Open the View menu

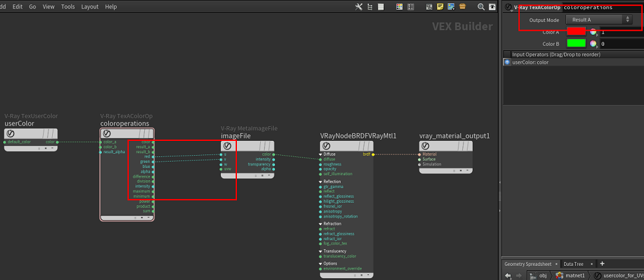coord(48,6)
